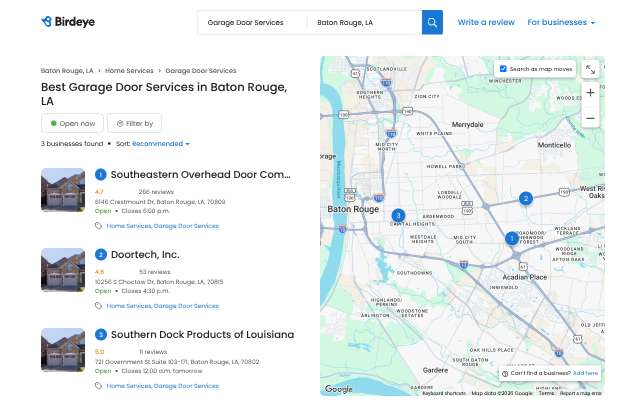Click category links under Southeastern Overhead Door
640x400 pixels.
click(x=163, y=226)
